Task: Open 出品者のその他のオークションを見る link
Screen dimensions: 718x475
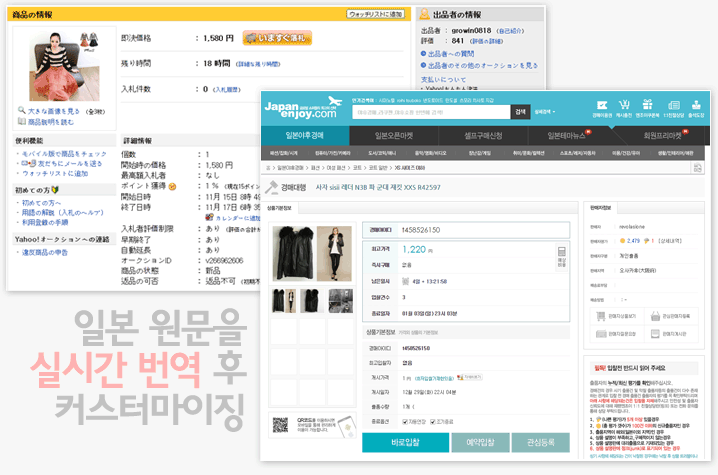Action: click(483, 66)
